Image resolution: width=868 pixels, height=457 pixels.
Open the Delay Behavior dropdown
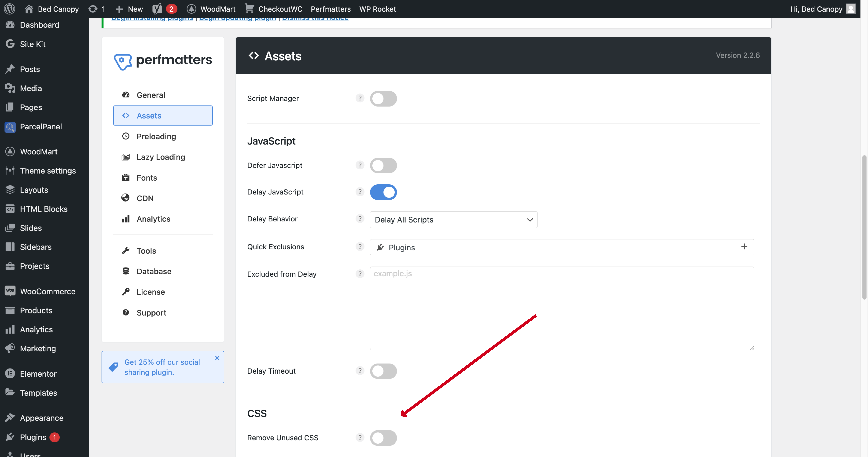click(x=453, y=220)
